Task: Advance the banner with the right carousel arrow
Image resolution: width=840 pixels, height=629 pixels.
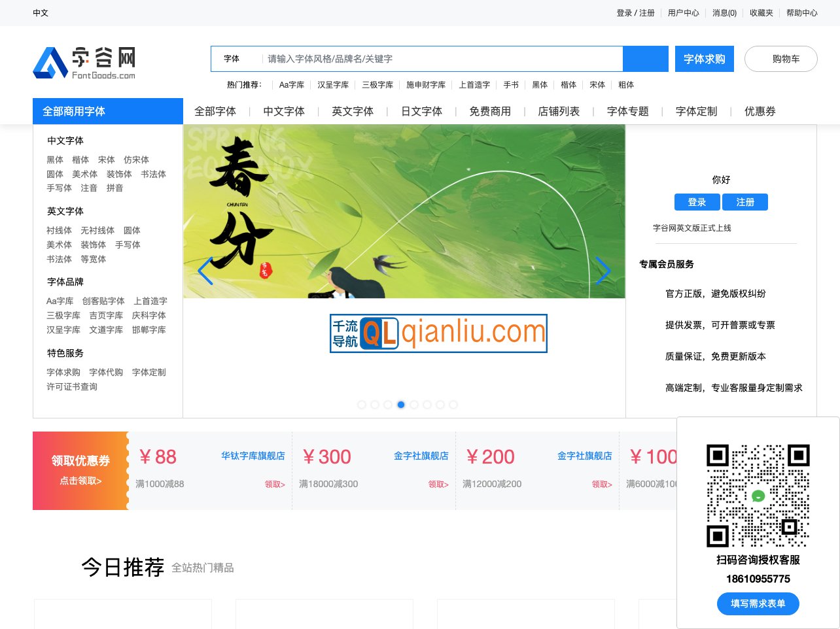Action: pos(603,271)
